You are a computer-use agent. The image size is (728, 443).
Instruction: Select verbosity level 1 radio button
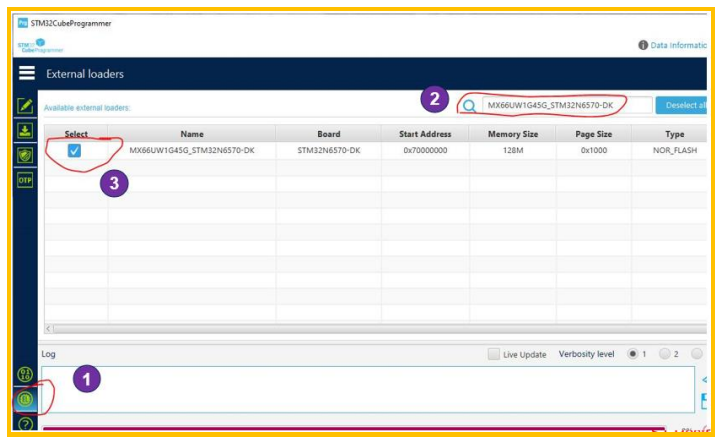632,354
